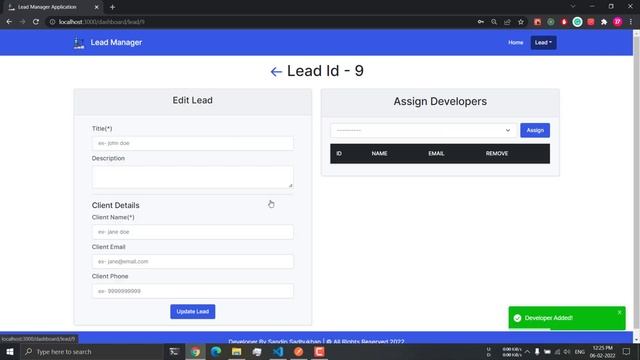The width and height of the screenshot is (640, 360).
Task: Click the NAME column header
Action: pos(379,153)
